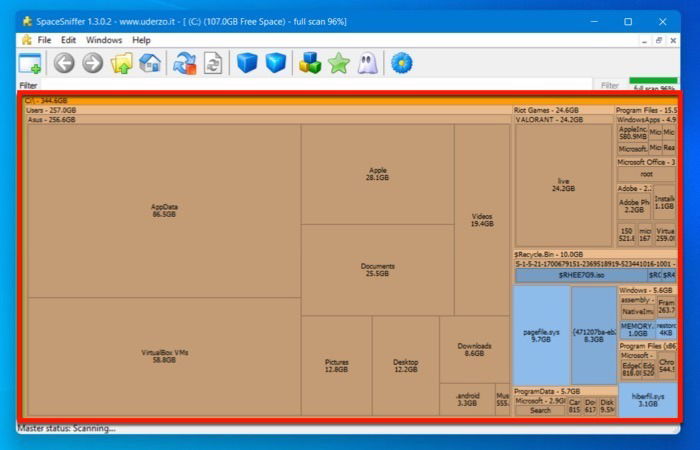The image size is (700, 450).
Task: Go to upper folder level icon
Action: 121,63
